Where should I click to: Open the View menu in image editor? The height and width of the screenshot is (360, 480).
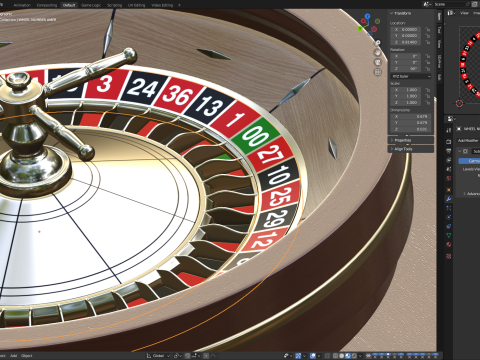point(464,13)
